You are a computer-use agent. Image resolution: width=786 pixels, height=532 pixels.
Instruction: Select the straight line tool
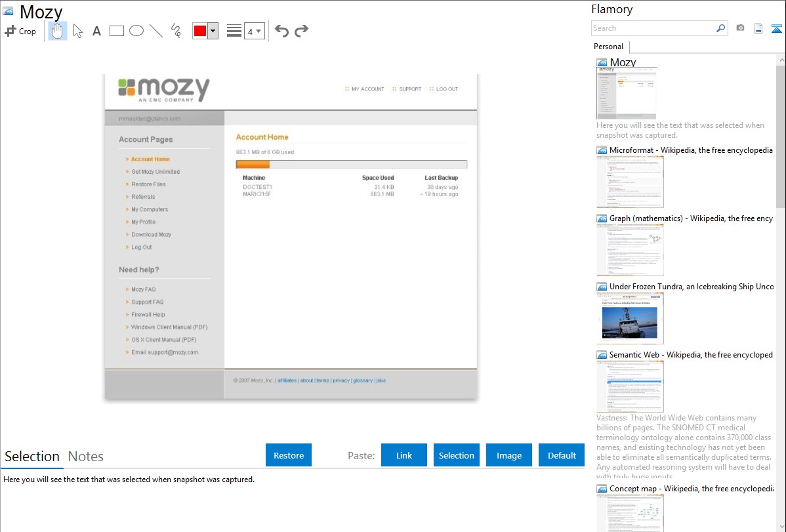156,31
